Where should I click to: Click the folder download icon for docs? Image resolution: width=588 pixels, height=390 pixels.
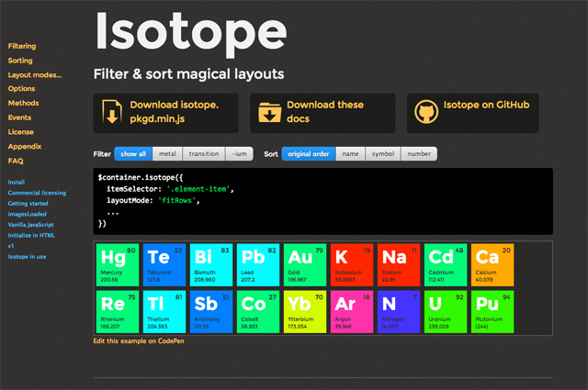pos(269,112)
